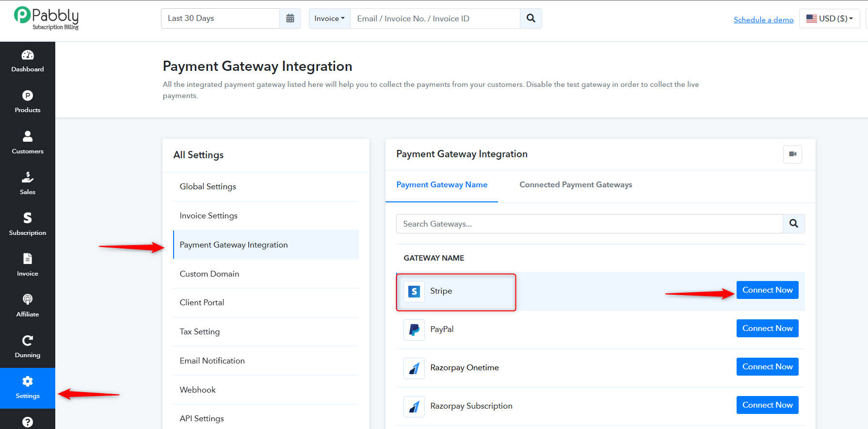The width and height of the screenshot is (868, 429).
Task: Click Connect Now for PayPal
Action: point(767,329)
